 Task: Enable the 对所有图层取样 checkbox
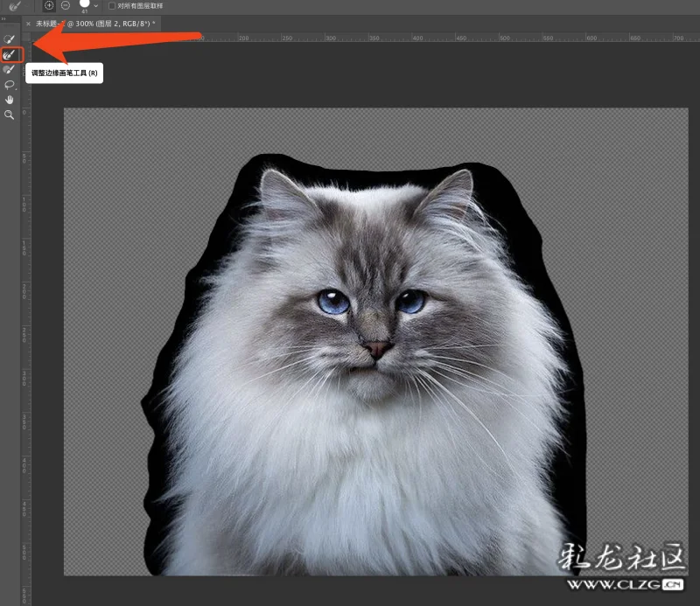point(112,6)
